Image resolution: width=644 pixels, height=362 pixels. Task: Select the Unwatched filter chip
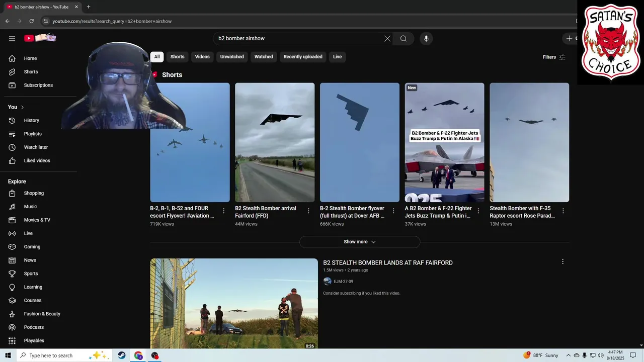pyautogui.click(x=232, y=57)
